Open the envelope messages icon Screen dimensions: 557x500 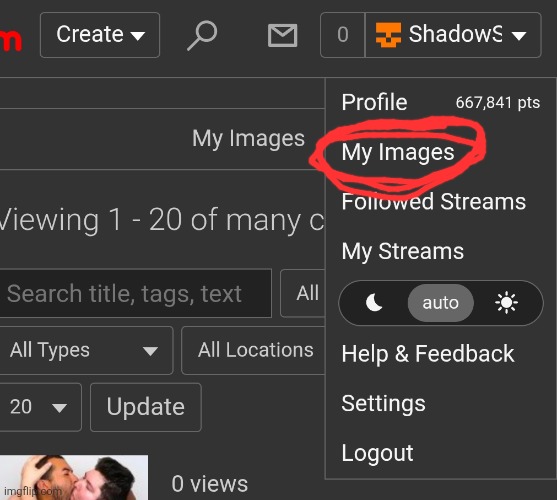point(282,35)
